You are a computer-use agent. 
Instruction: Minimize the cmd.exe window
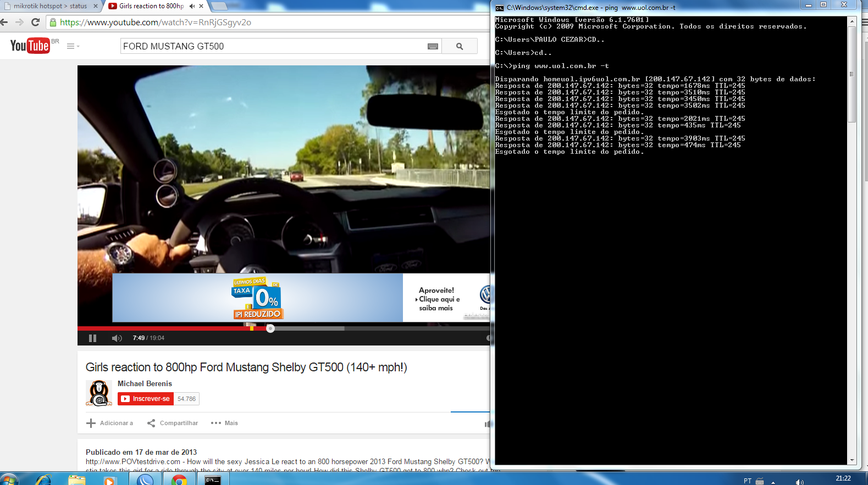pyautogui.click(x=809, y=5)
